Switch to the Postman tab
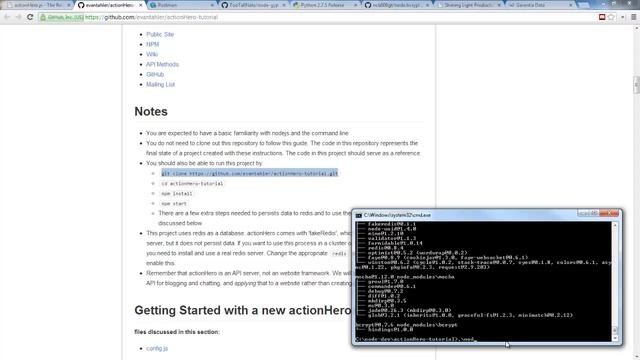The height and width of the screenshot is (360, 640). [x=182, y=5]
